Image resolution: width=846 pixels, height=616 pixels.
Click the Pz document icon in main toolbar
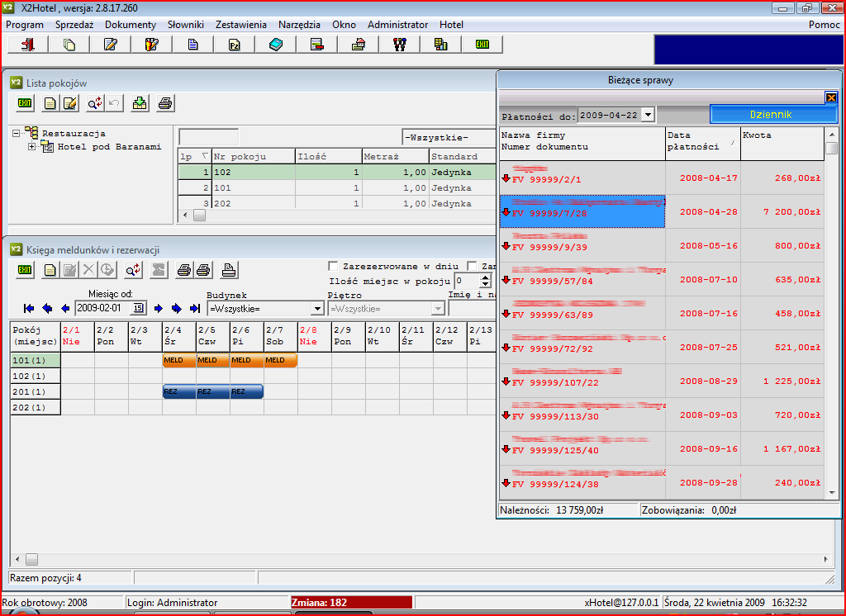[234, 45]
